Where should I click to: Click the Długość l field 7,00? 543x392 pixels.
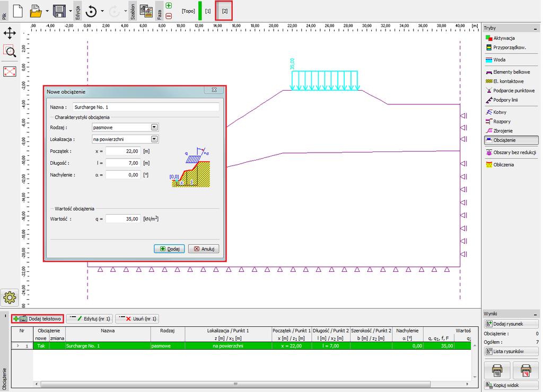(123, 163)
